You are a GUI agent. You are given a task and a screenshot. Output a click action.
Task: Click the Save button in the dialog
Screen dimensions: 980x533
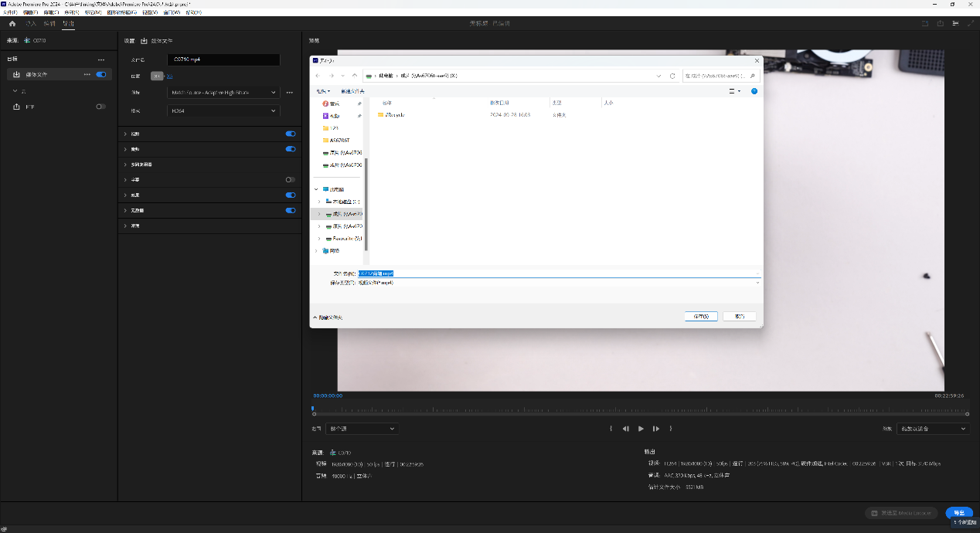tap(701, 317)
